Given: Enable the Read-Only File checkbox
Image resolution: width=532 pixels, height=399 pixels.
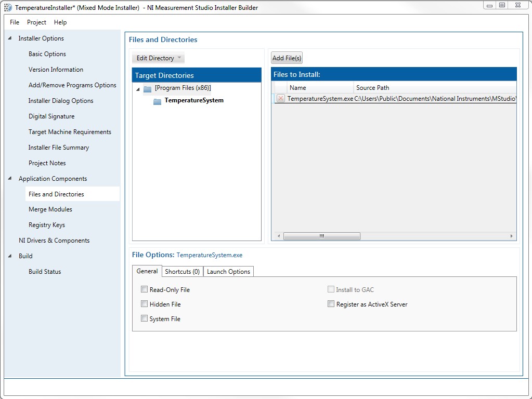Looking at the screenshot, I should [x=145, y=289].
